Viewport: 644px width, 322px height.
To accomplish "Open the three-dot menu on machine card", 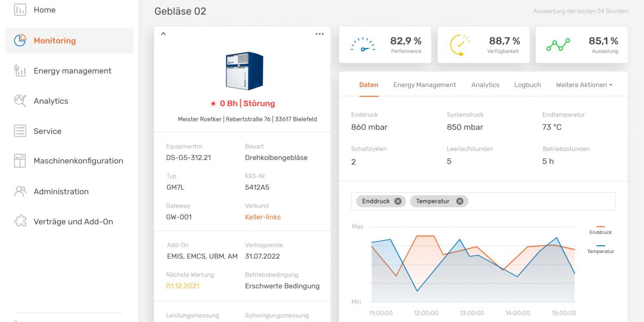I will 320,34.
